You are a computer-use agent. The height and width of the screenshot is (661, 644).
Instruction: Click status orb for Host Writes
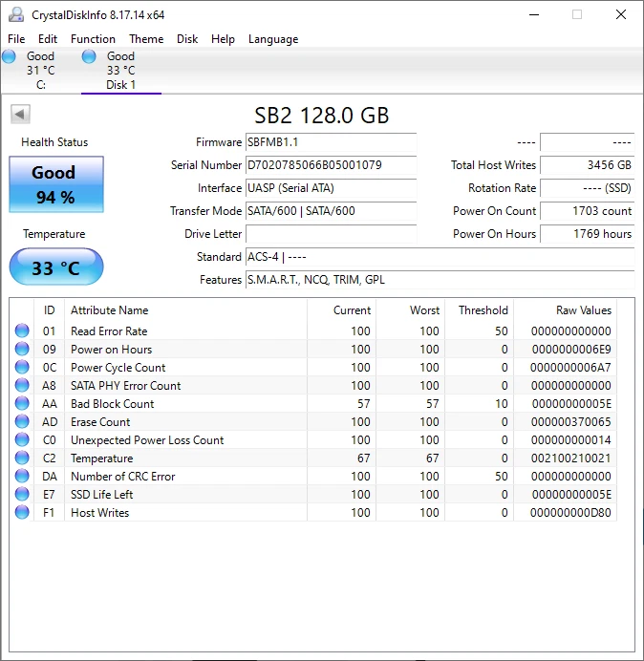[x=22, y=512]
